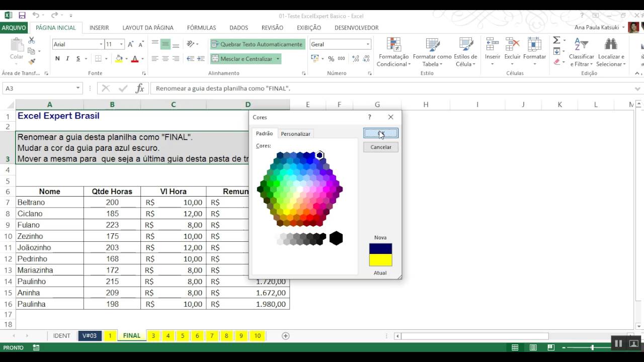Toggle underline S formatting
The image size is (644, 362).
[78, 59]
